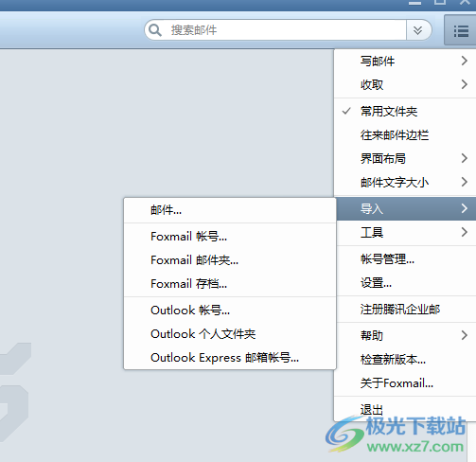The image size is (476, 462).
Task: Enable 往来邮件边栏 option
Action: (405, 134)
